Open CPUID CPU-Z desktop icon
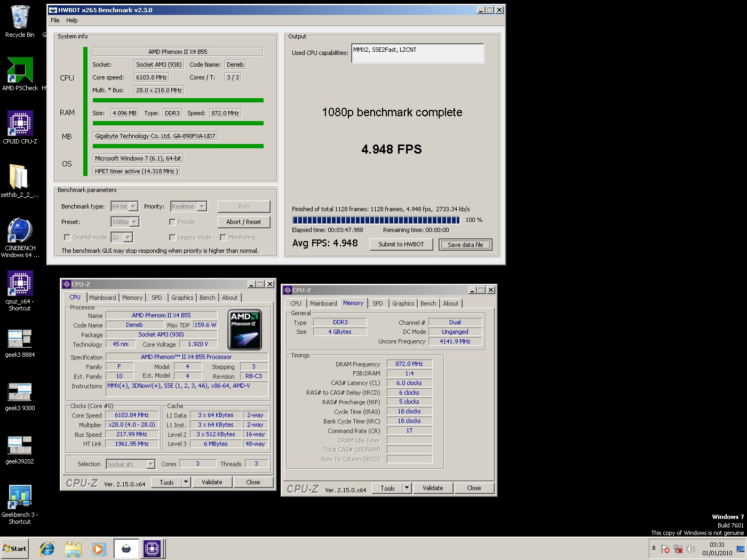 click(x=20, y=127)
